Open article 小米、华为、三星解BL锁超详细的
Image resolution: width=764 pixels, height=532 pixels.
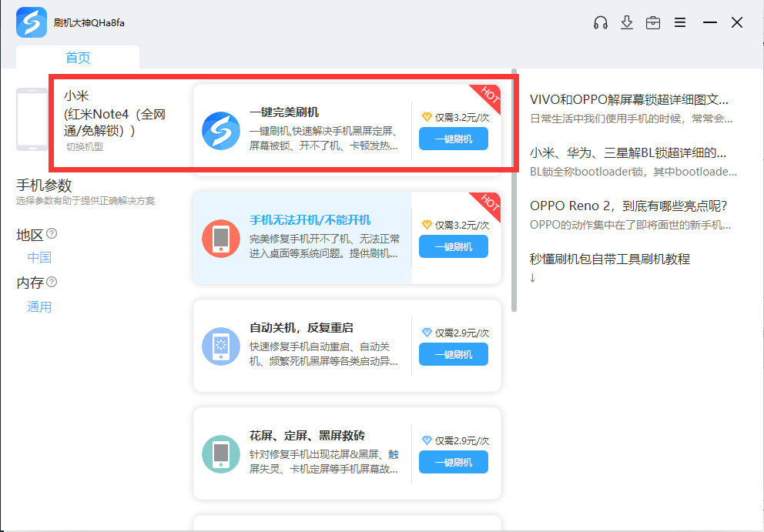click(628, 152)
